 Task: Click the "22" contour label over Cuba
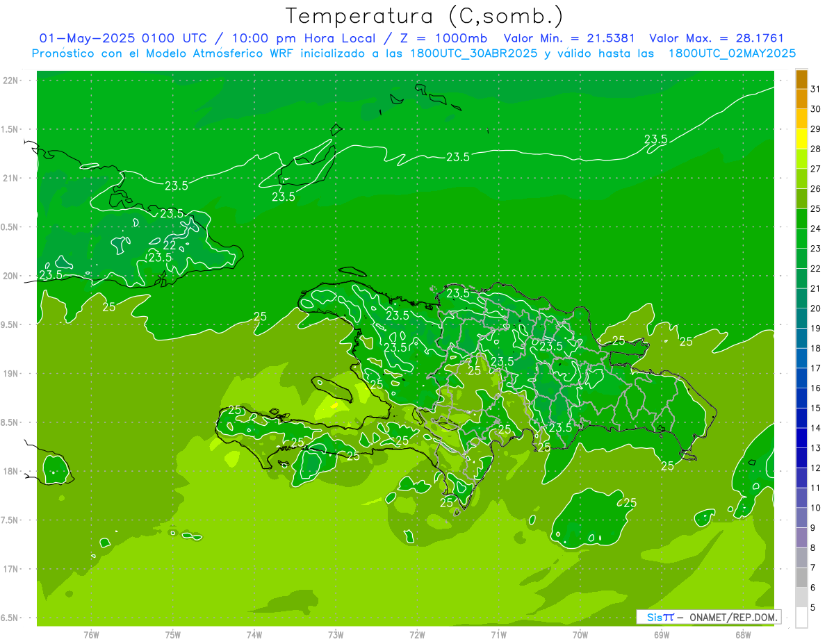pyautogui.click(x=170, y=245)
